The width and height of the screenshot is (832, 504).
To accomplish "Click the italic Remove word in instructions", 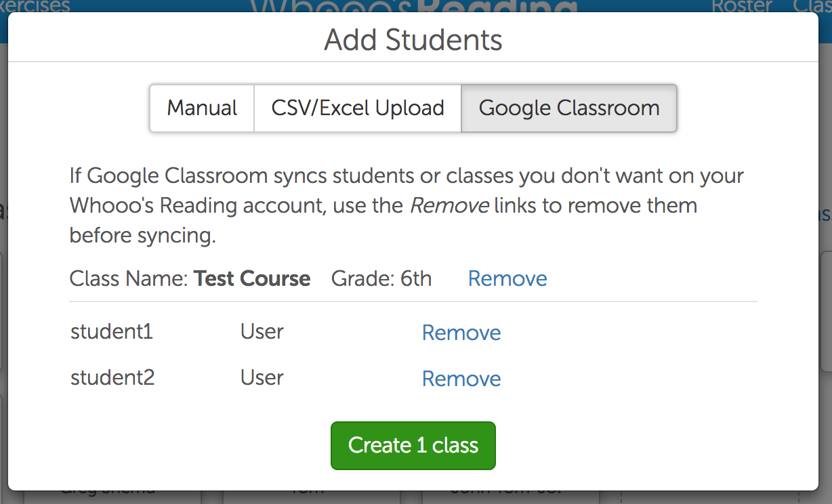I will coord(449,206).
